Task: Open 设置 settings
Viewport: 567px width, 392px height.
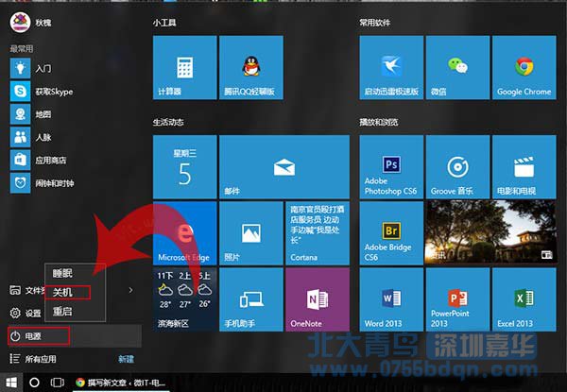Action: tap(26, 313)
